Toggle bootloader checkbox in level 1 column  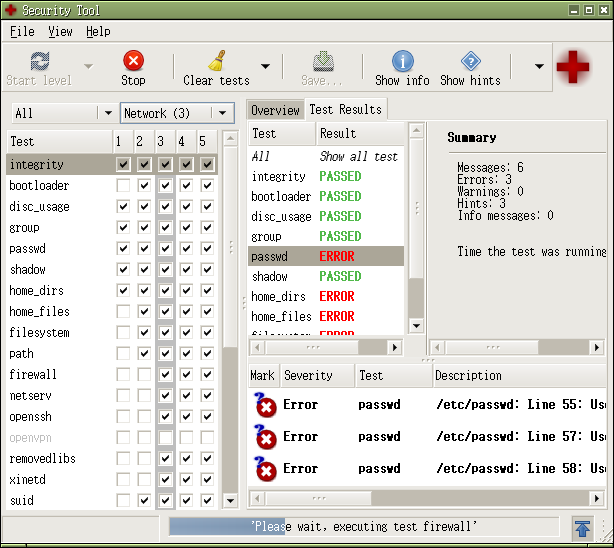(122, 186)
